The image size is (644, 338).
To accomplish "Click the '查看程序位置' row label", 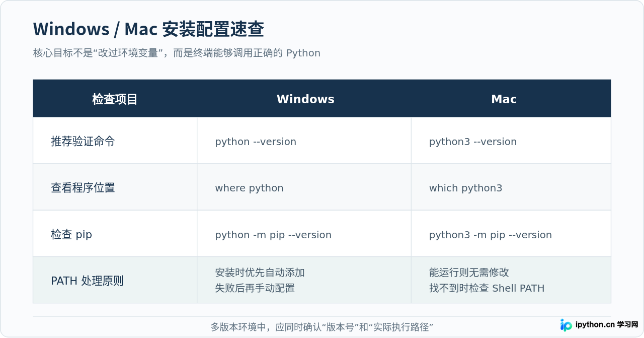I will pos(83,188).
